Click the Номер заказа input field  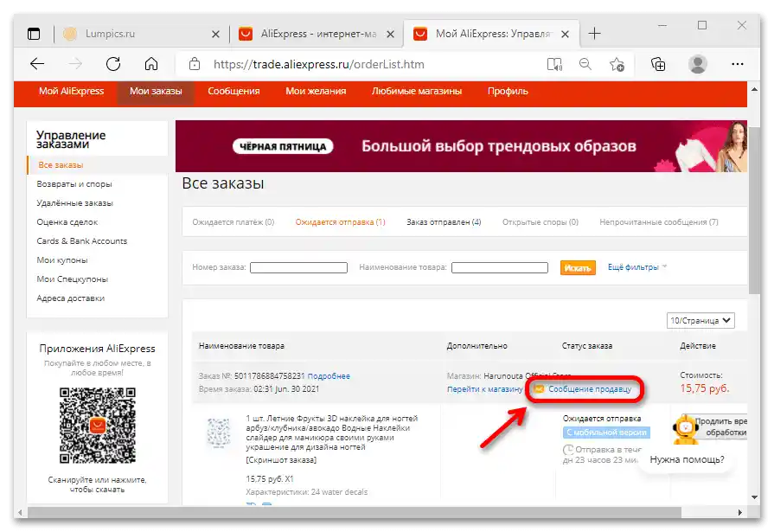tap(298, 267)
